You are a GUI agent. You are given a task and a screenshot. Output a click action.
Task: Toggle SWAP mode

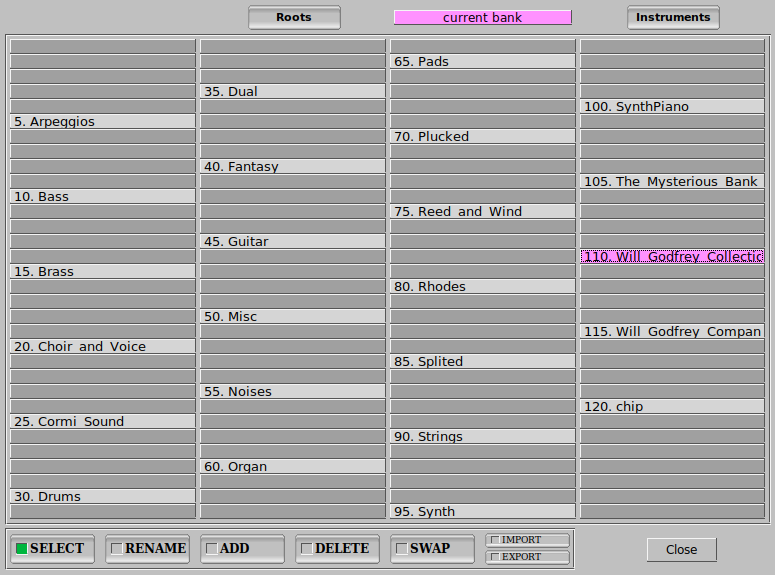(432, 549)
